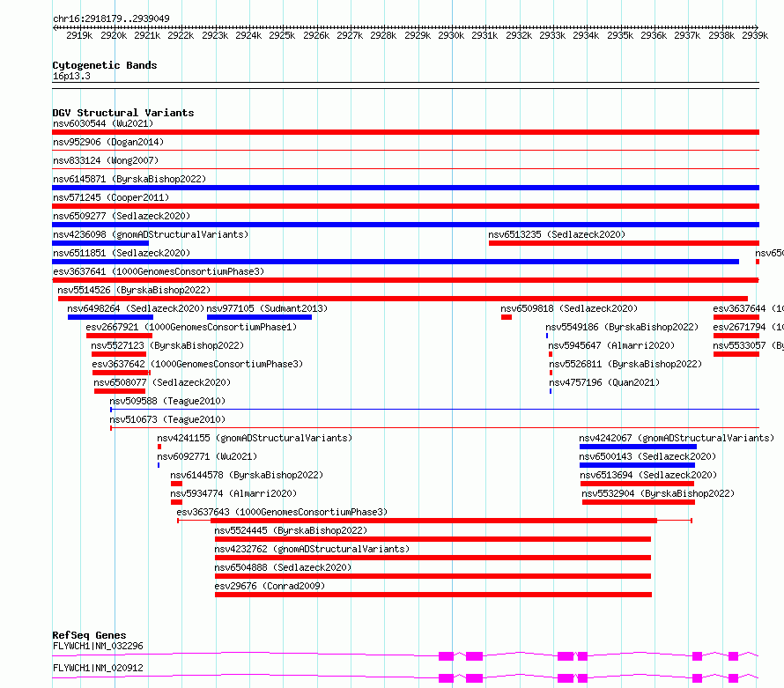The height and width of the screenshot is (688, 784).
Task: Click the red bar under esv3637642
Action: [x=121, y=373]
